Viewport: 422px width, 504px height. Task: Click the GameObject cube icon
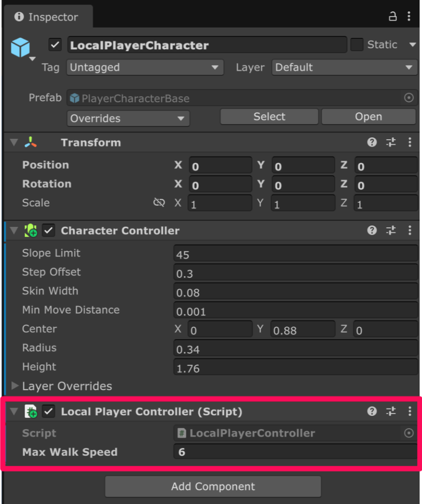point(21,48)
